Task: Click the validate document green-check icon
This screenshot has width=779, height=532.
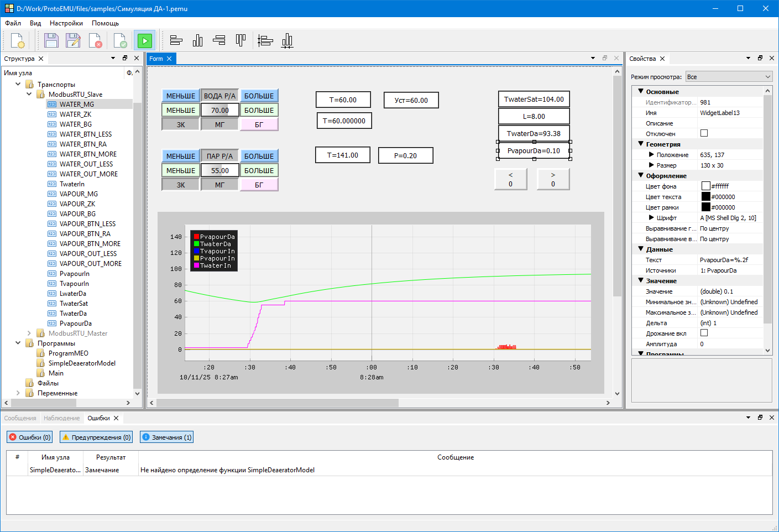Action: [x=120, y=41]
